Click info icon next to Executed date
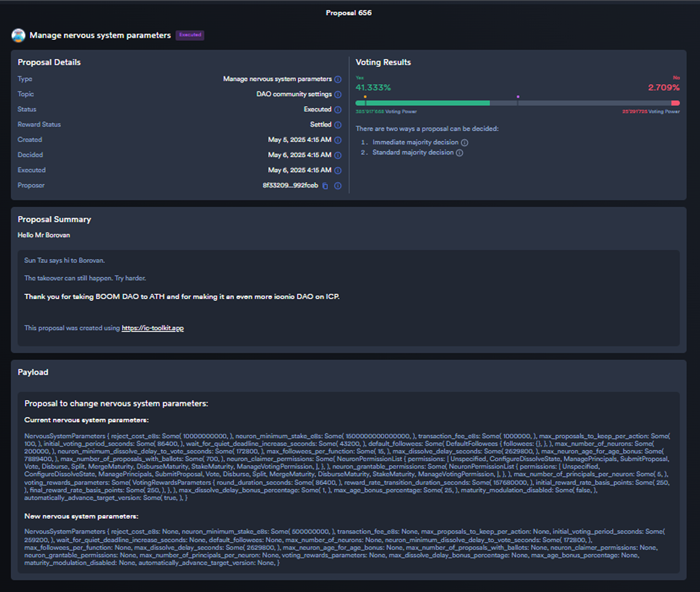 (x=338, y=170)
